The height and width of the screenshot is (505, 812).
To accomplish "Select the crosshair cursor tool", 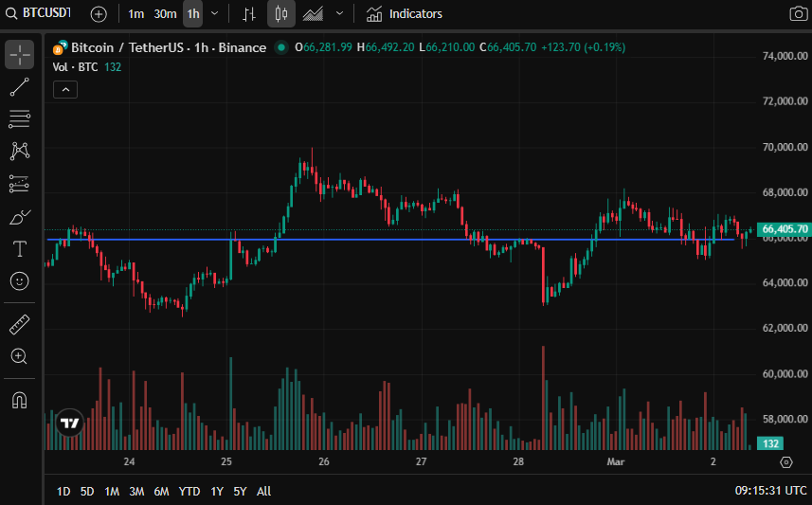I will pyautogui.click(x=19, y=54).
